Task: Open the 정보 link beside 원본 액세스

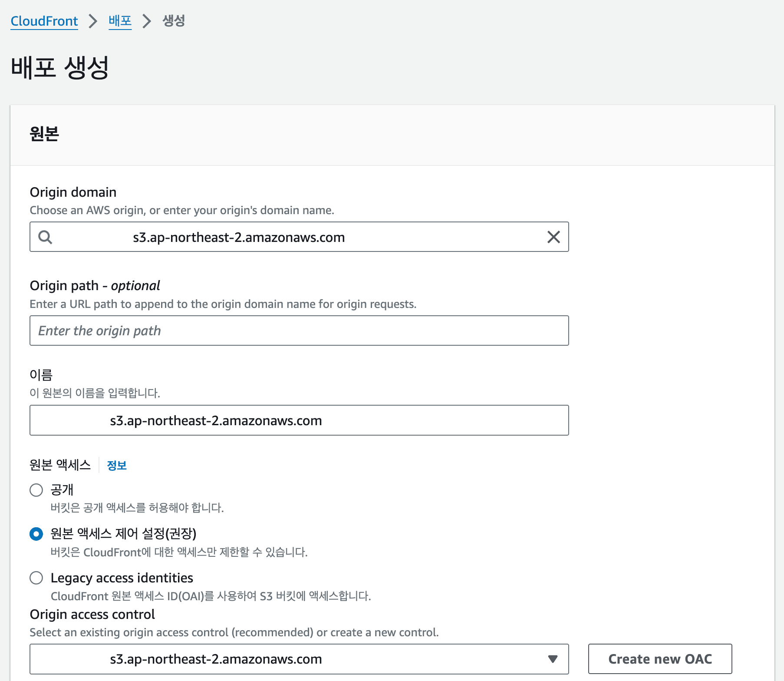Action: pos(117,466)
